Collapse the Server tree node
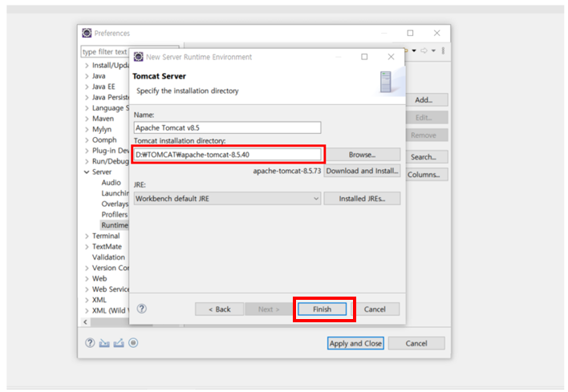Image resolution: width=568 pixels, height=392 pixels. click(x=87, y=172)
